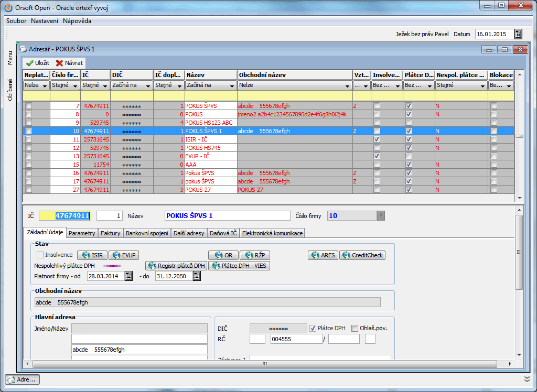Open the CreditCheck lookup
Viewport: 537px width, 392px height.
coord(362,255)
